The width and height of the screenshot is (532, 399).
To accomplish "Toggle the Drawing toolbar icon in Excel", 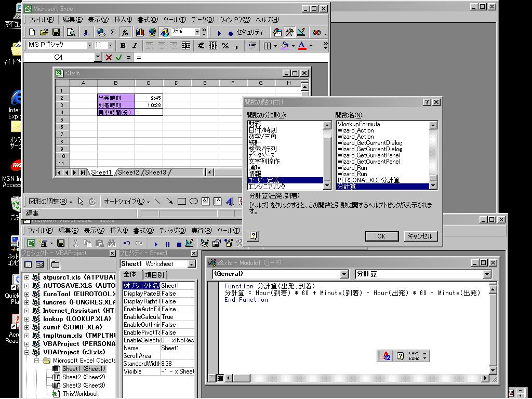I will tap(165, 32).
